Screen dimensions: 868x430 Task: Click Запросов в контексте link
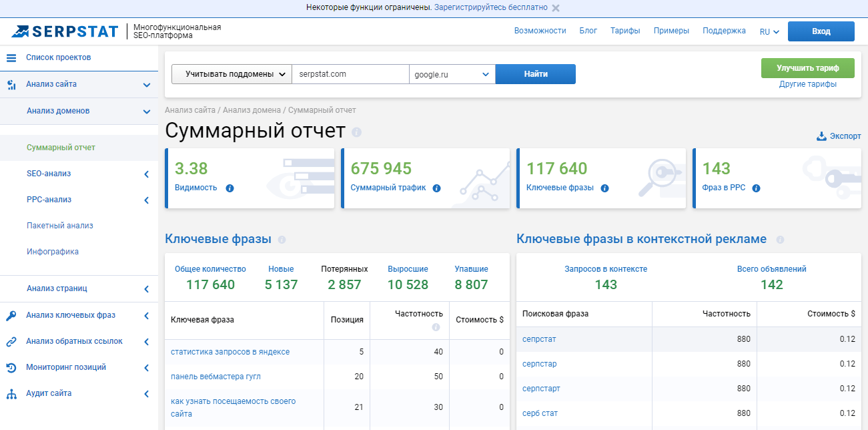(606, 269)
